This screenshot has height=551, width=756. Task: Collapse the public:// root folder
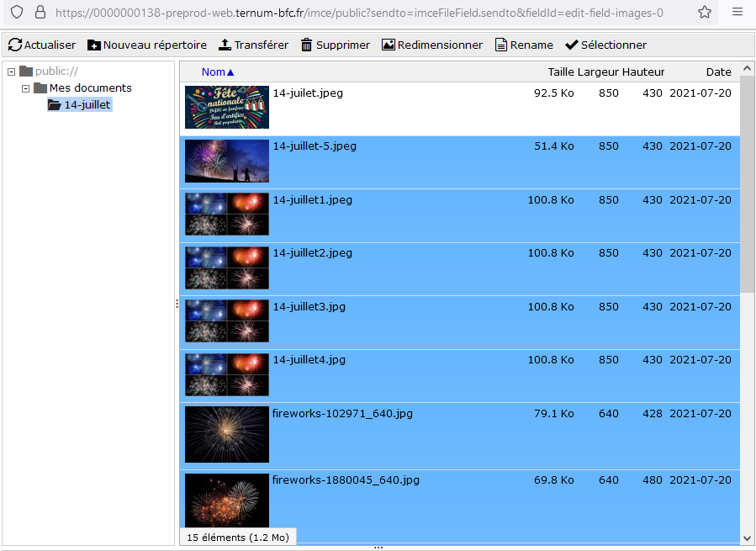pyautogui.click(x=12, y=72)
